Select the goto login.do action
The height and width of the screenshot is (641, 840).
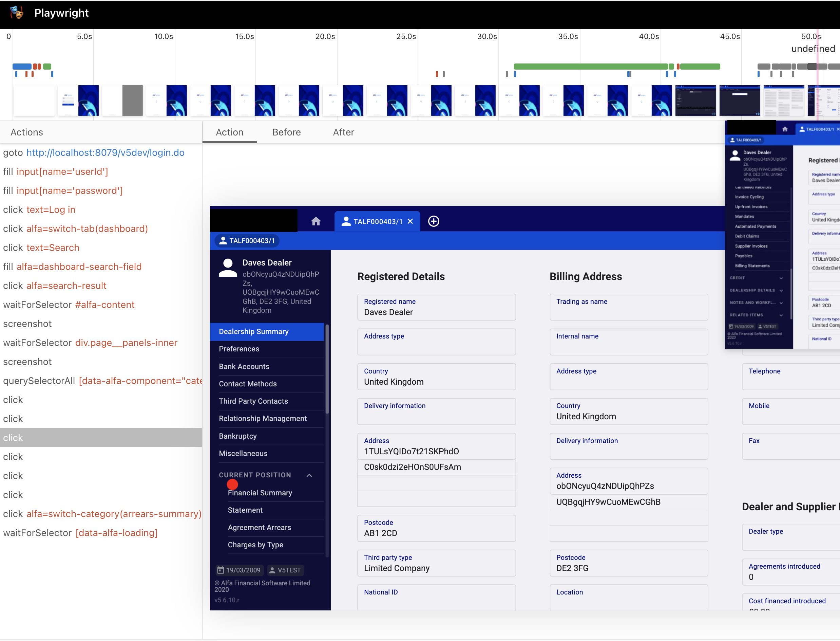coord(101,153)
